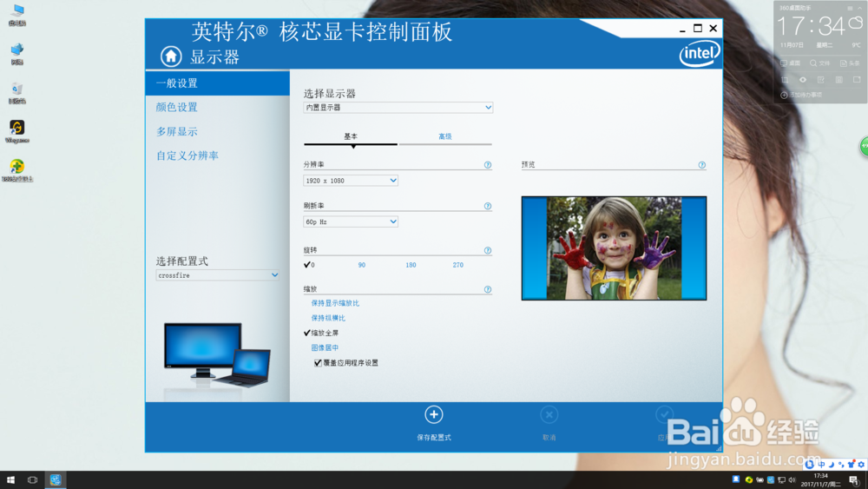
Task: Open the 360 security green plus shortcut
Action: (17, 170)
